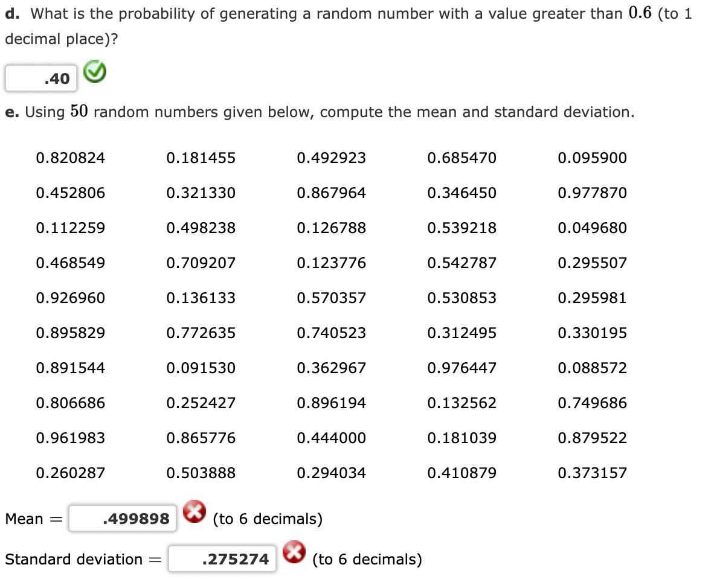Click inside the Mean answer box
Screen dimensions: 714x588
[x=122, y=517]
